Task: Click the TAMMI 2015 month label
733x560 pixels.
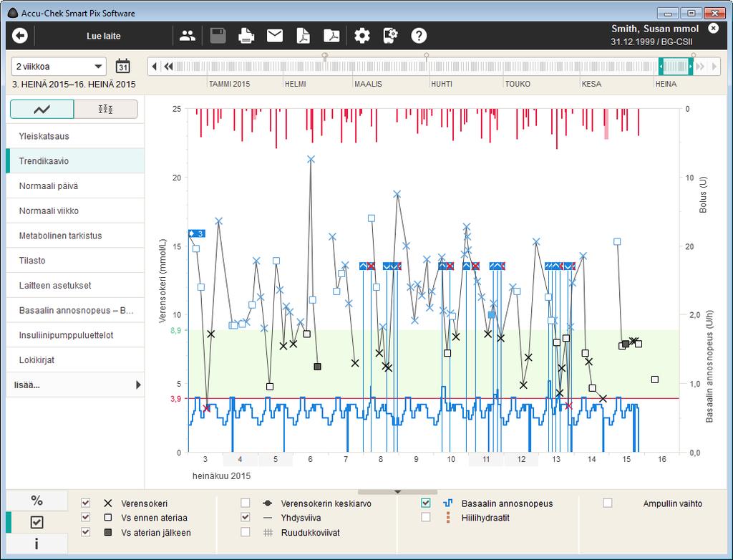Action: point(229,84)
